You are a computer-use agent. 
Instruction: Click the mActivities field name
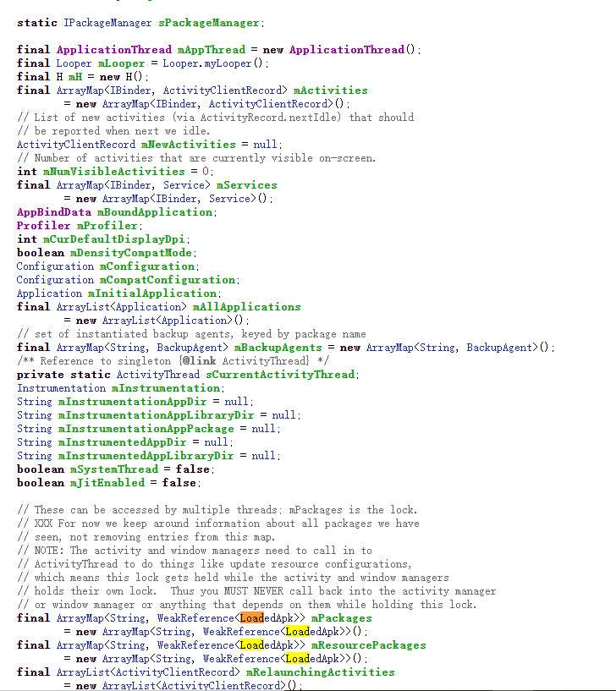tap(330, 90)
